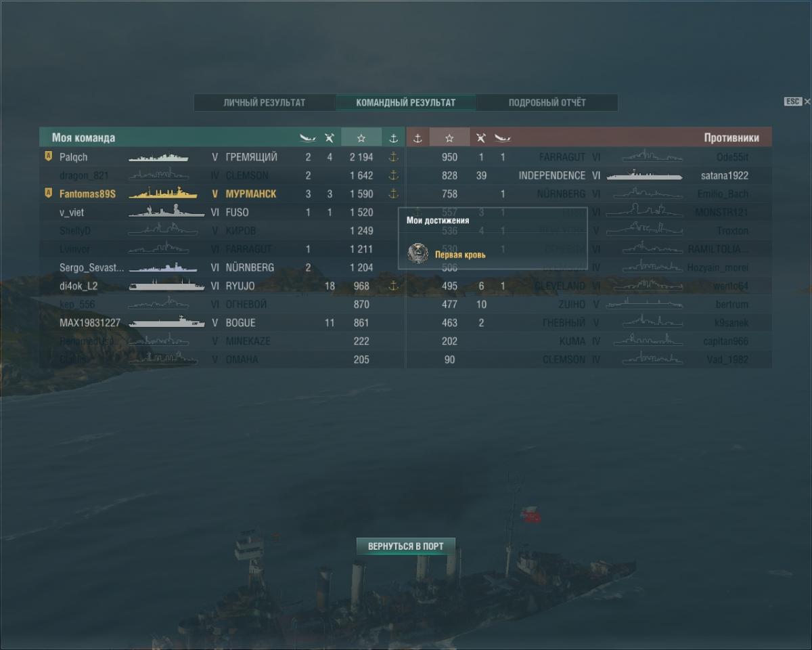This screenshot has width=812, height=650.
Task: Open the Личный результат tab
Action: click(265, 103)
